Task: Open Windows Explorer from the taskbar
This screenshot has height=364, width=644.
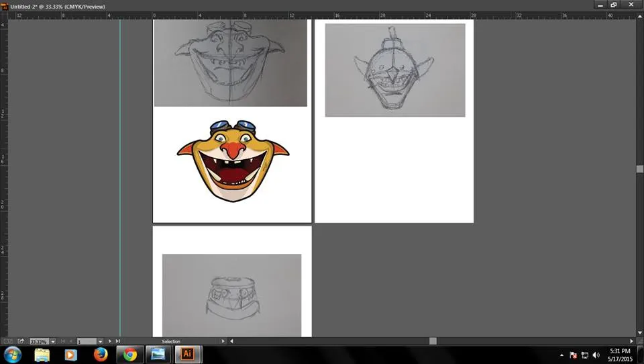Action: pos(42,355)
